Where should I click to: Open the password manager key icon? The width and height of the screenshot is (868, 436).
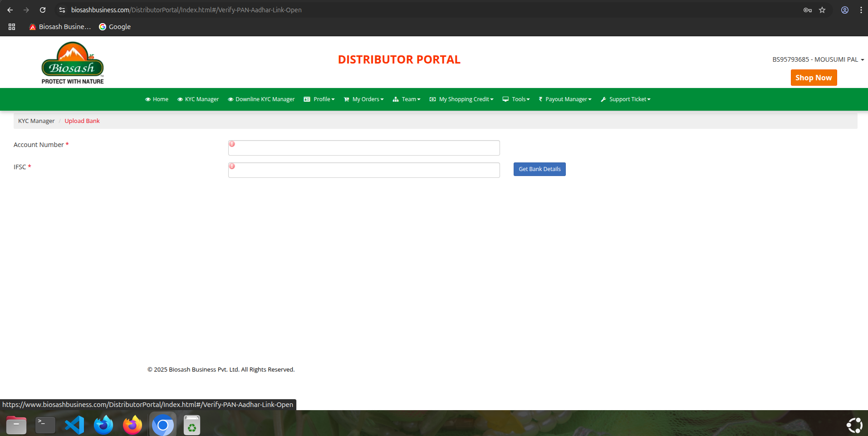click(x=807, y=10)
